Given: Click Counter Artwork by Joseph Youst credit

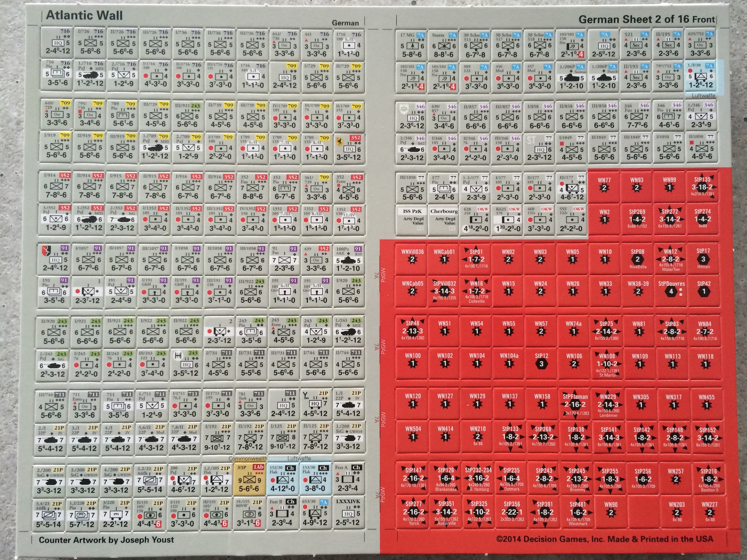Looking at the screenshot, I should click(106, 540).
